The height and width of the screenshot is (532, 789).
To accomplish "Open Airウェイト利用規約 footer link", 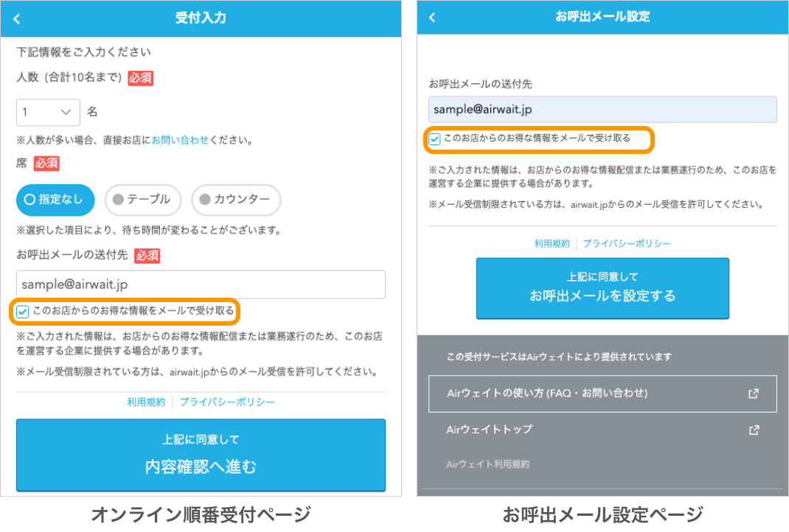I will pyautogui.click(x=487, y=464).
